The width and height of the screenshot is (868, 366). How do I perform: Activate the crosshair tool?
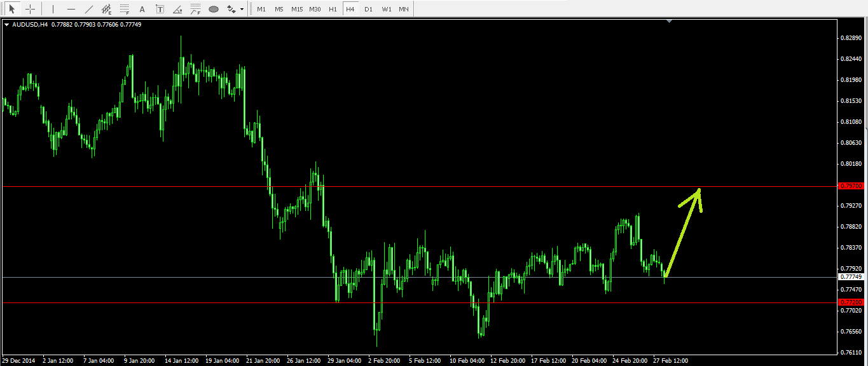(x=30, y=9)
